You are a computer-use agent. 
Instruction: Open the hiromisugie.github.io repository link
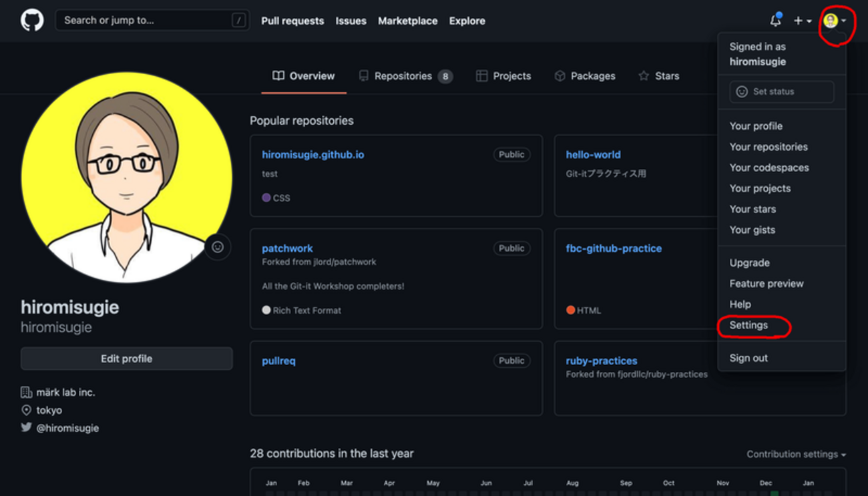[312, 154]
